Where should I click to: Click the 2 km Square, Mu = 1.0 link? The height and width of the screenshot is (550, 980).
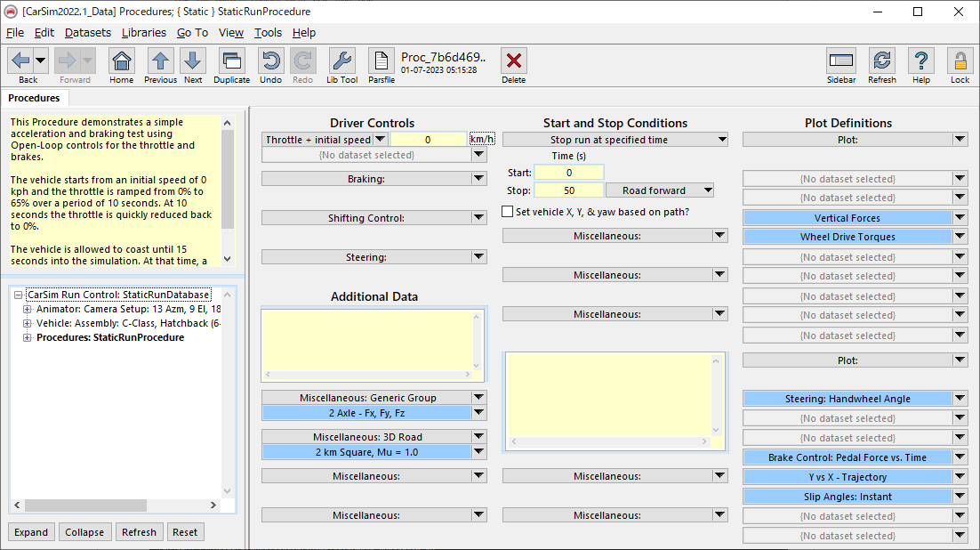[x=366, y=452]
